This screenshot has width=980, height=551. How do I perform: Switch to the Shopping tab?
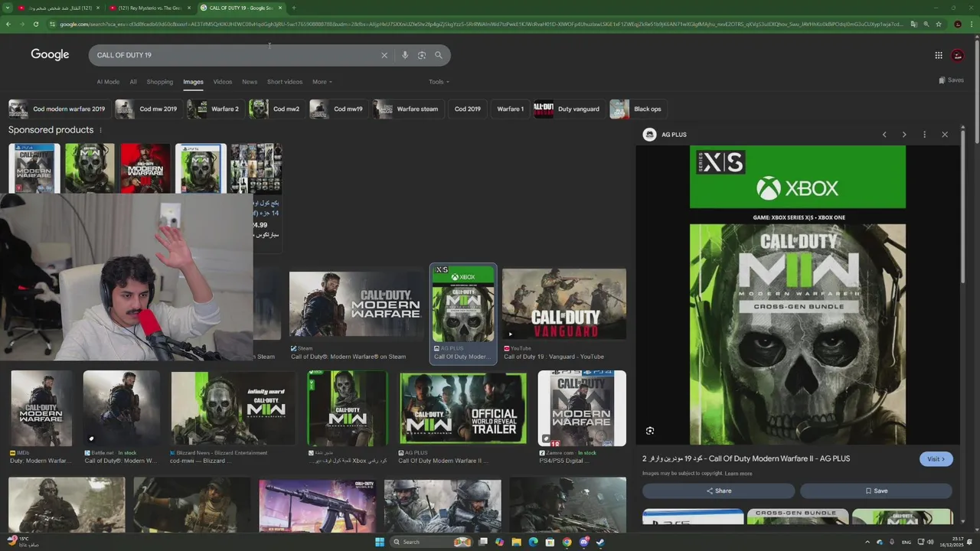click(160, 82)
